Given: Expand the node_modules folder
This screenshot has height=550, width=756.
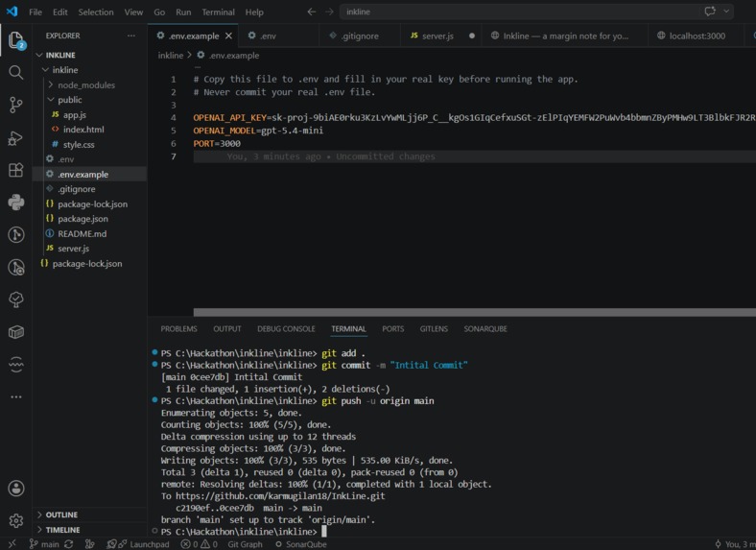Looking at the screenshot, I should (x=51, y=84).
